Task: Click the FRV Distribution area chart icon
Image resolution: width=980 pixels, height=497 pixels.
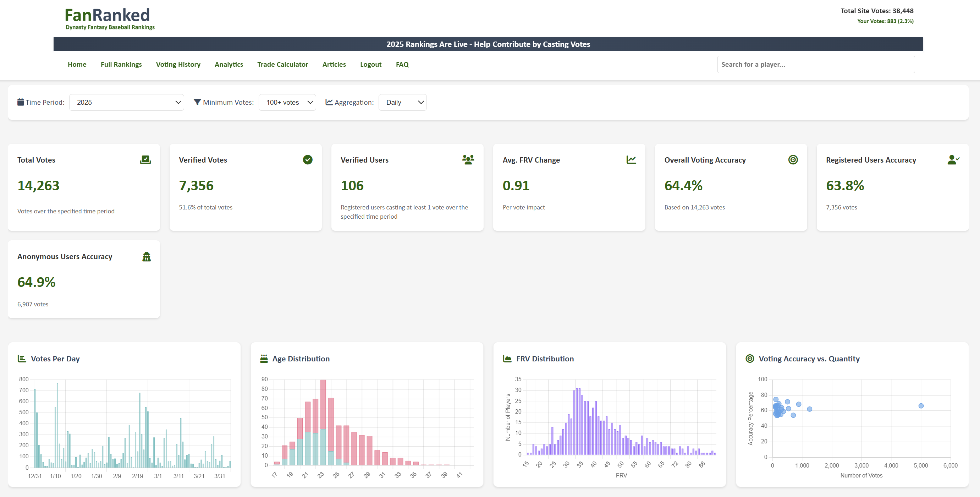Action: coord(507,359)
